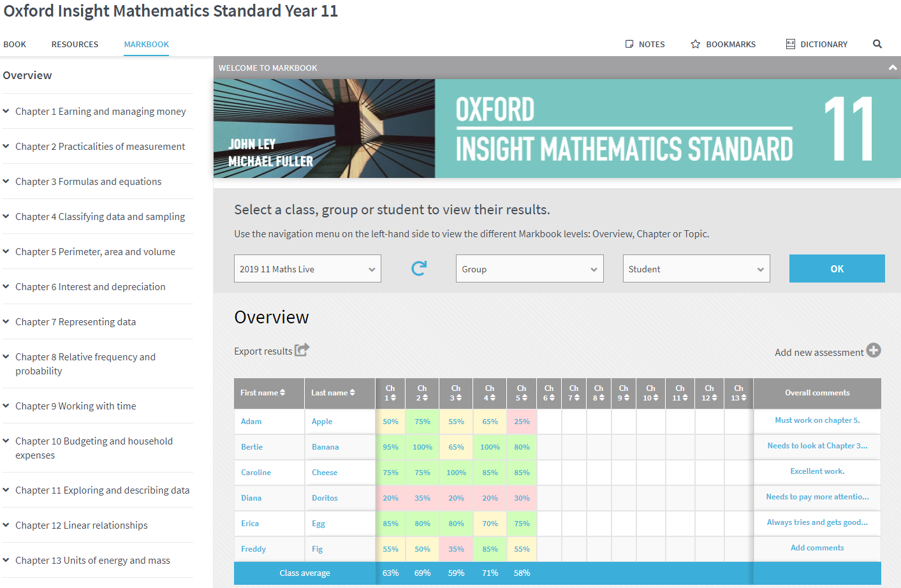The width and height of the screenshot is (901, 588).
Task: Open Overview in the sidebar
Action: [27, 75]
